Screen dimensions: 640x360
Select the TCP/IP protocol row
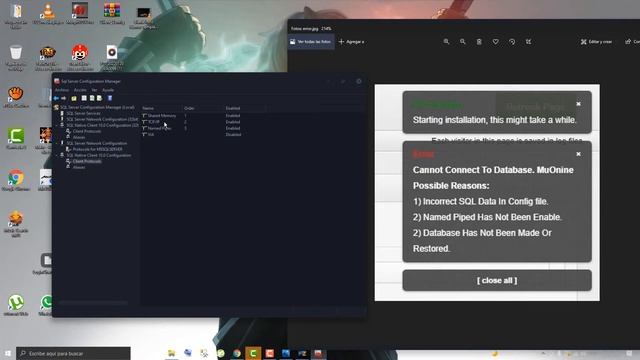pos(192,122)
